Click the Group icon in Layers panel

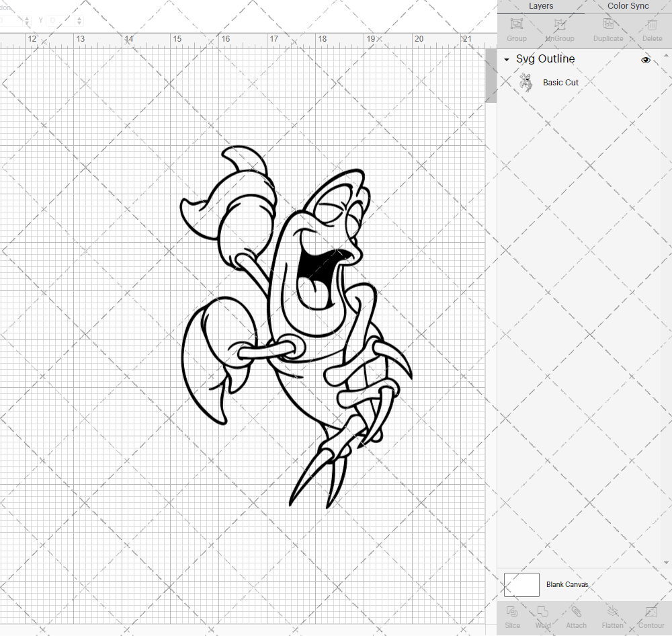coord(516,24)
